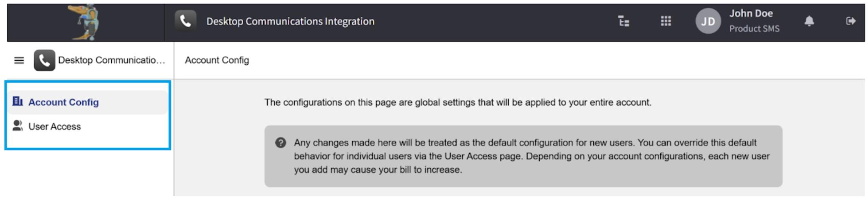The height and width of the screenshot is (201, 868).
Task: Open the notifications bell
Action: pyautogui.click(x=809, y=21)
